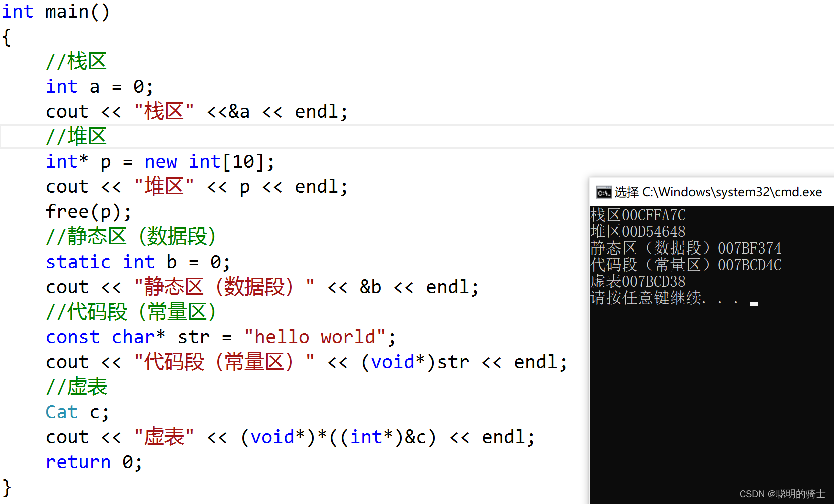Screen dimensions: 834x504
Task: Click the cmd.exe window icon
Action: coord(604,192)
